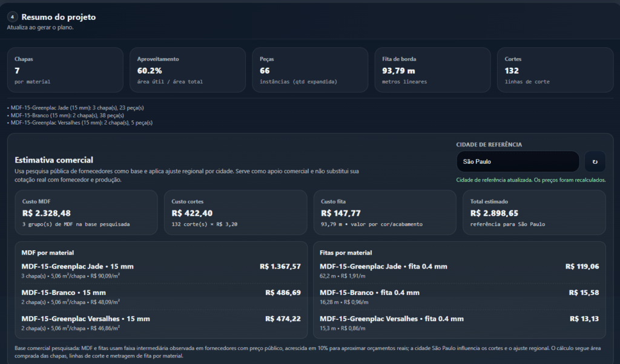
Task: Select the Cidade de Referência input field
Action: (517, 161)
